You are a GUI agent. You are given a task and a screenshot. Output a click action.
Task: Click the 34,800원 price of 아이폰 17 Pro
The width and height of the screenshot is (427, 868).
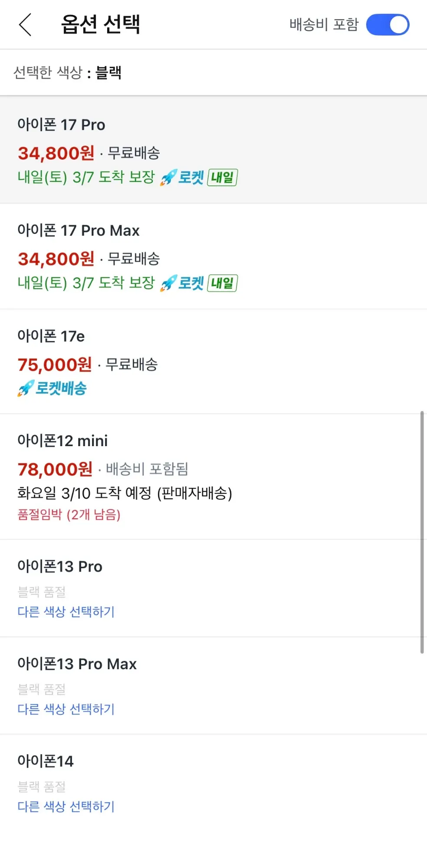56,153
